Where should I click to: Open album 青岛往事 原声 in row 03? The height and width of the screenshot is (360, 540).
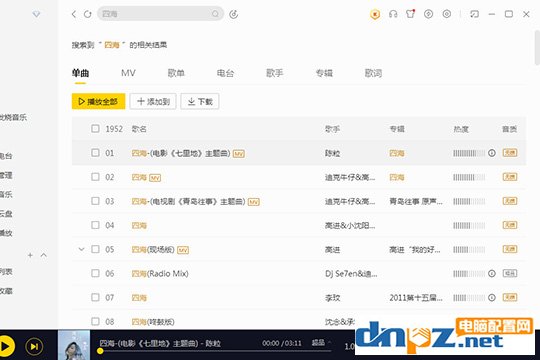tap(416, 201)
